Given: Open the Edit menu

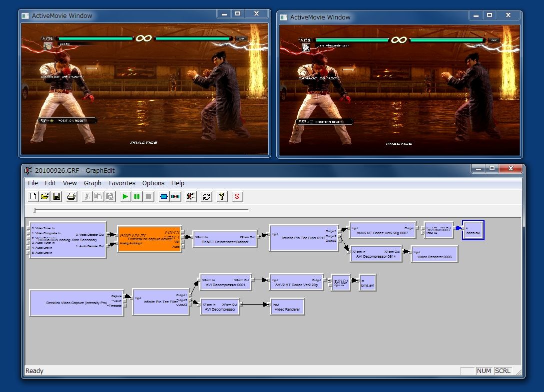Looking at the screenshot, I should pos(50,183).
